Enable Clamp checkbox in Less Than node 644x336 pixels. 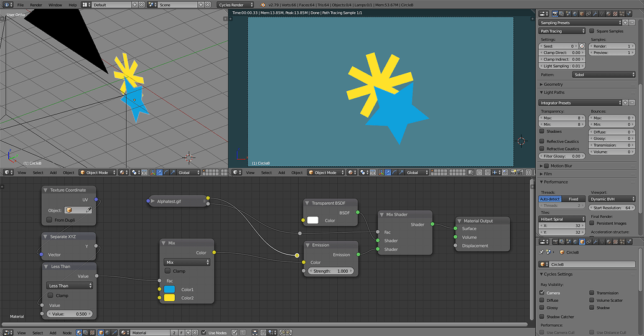tap(50, 296)
